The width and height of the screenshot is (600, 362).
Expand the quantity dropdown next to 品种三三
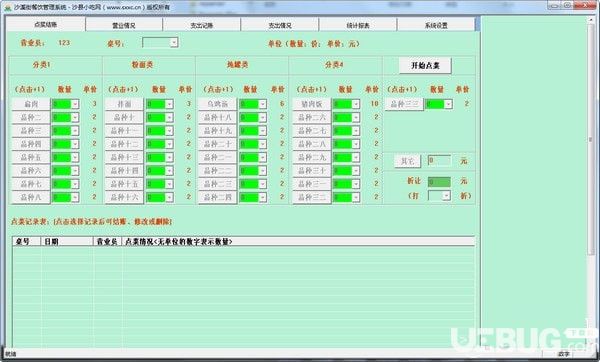click(x=448, y=104)
